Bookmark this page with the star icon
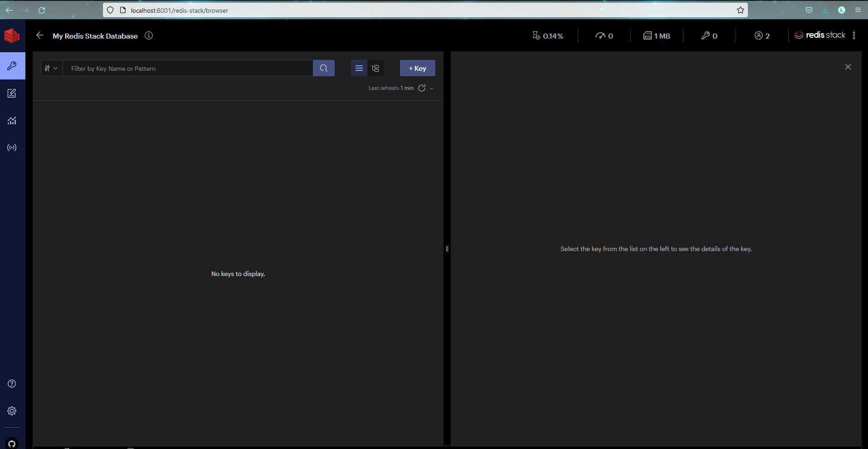 click(741, 10)
